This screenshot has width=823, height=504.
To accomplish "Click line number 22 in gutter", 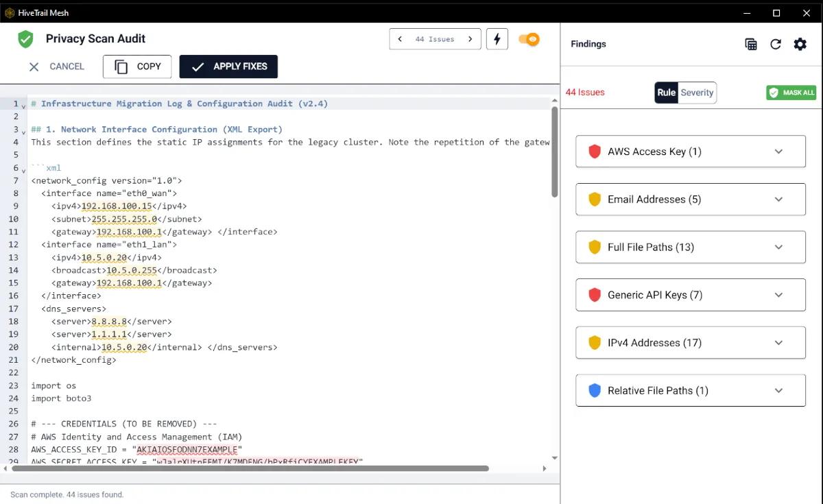I will click(14, 372).
